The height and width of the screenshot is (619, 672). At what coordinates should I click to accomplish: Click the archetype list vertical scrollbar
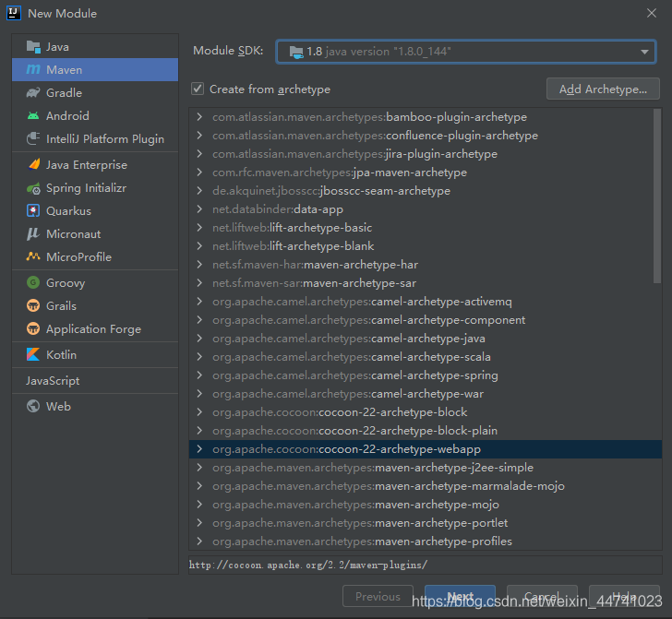[x=657, y=196]
